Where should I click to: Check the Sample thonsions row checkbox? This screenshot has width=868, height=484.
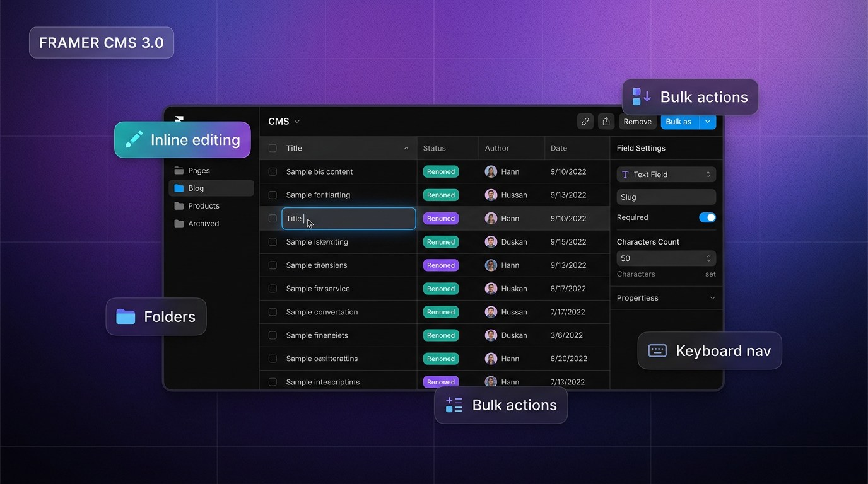click(x=273, y=265)
